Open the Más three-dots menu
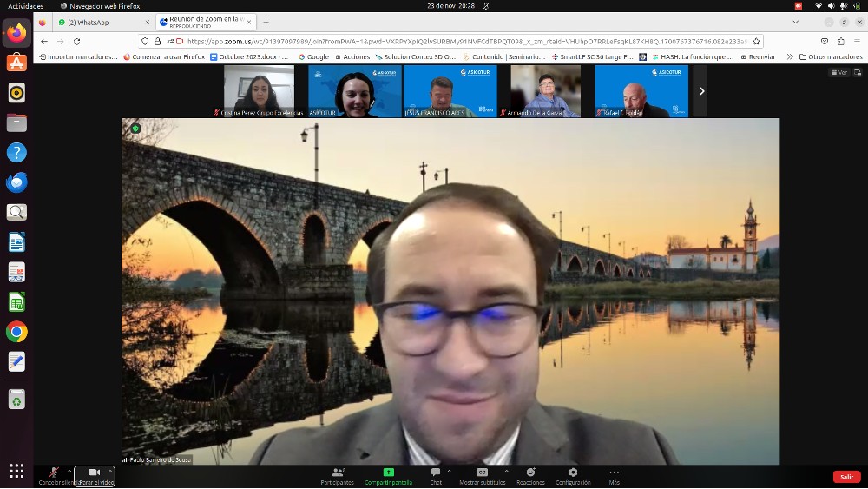 pos(614,473)
